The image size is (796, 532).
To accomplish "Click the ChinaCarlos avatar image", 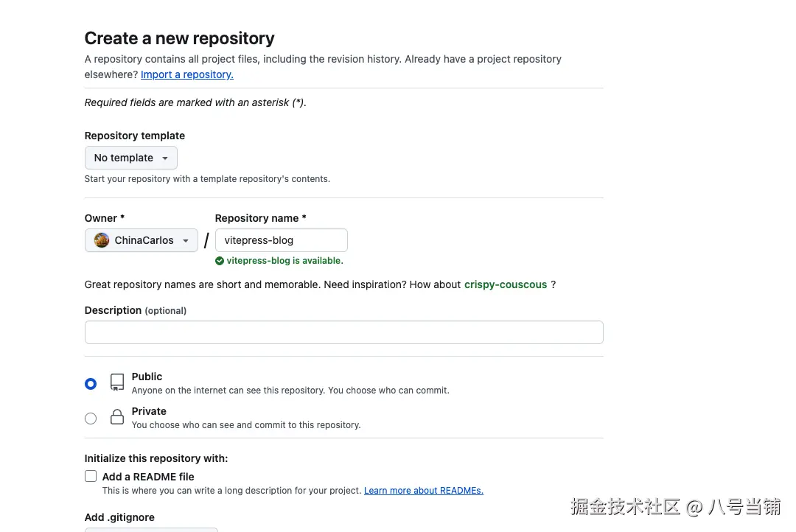I will 101,240.
